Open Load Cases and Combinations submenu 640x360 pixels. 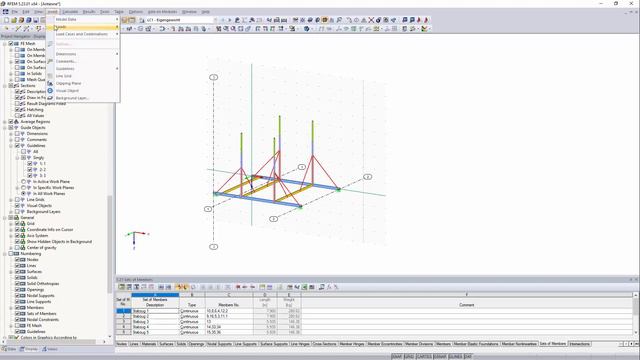pos(83,34)
